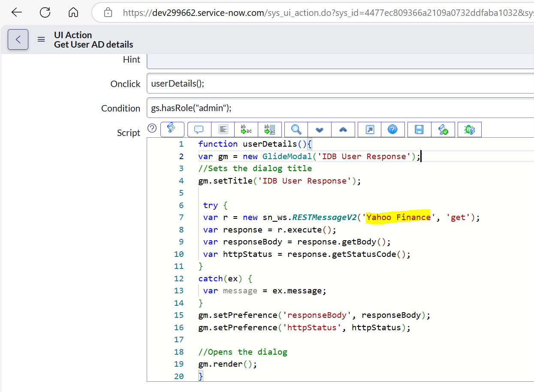The height and width of the screenshot is (392, 534).
Task: Format the script code
Action: (x=223, y=129)
